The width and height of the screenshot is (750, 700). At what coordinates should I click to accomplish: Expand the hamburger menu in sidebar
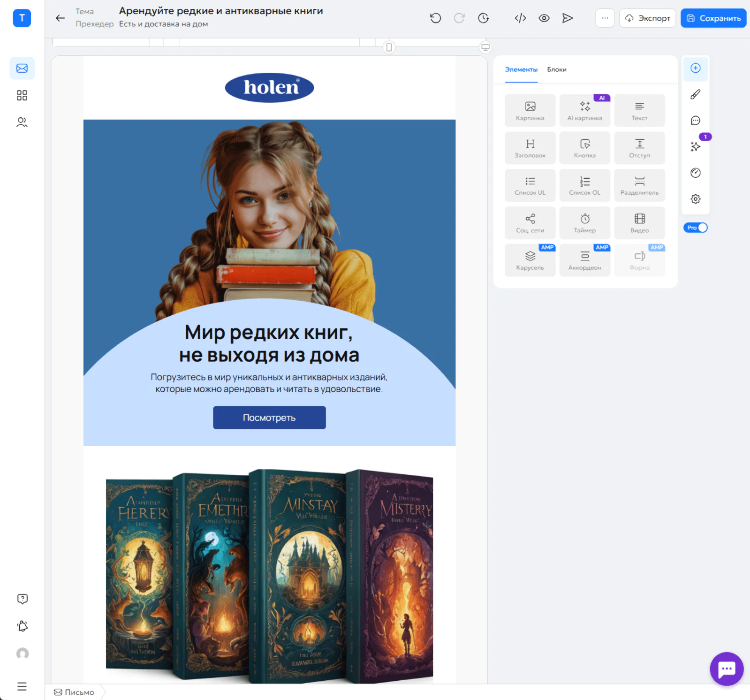pyautogui.click(x=22, y=687)
